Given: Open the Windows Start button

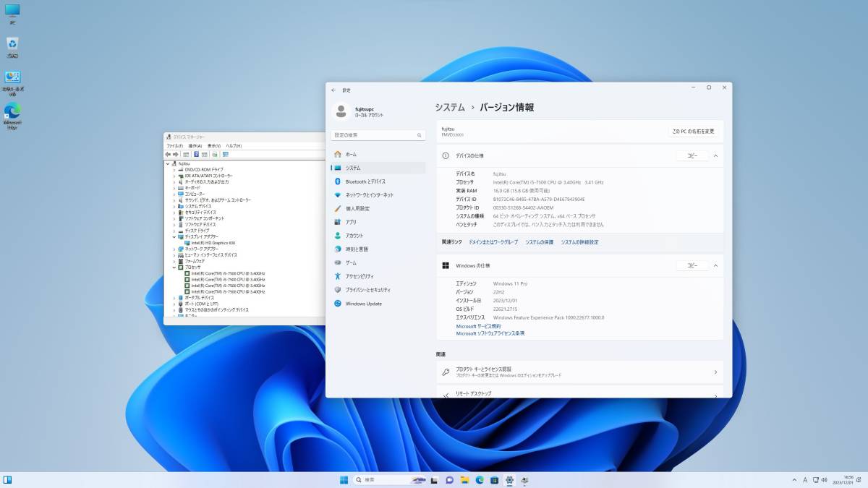Looking at the screenshot, I should [x=344, y=480].
